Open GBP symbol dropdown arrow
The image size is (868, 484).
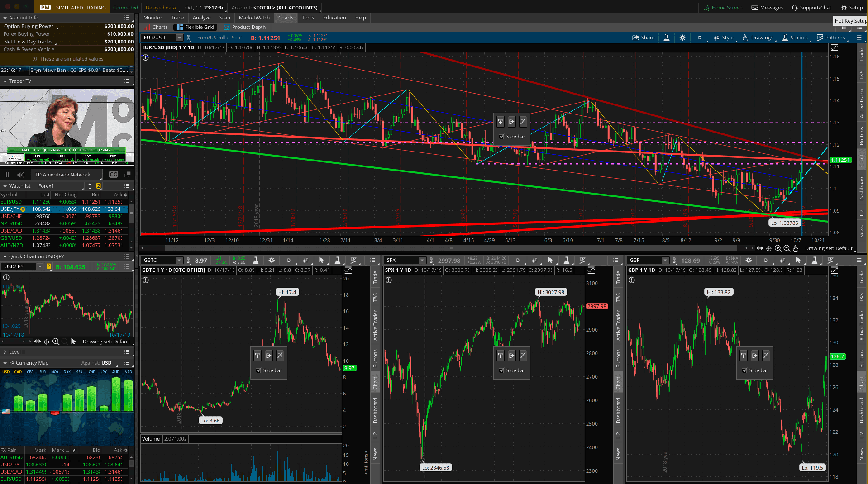point(665,260)
